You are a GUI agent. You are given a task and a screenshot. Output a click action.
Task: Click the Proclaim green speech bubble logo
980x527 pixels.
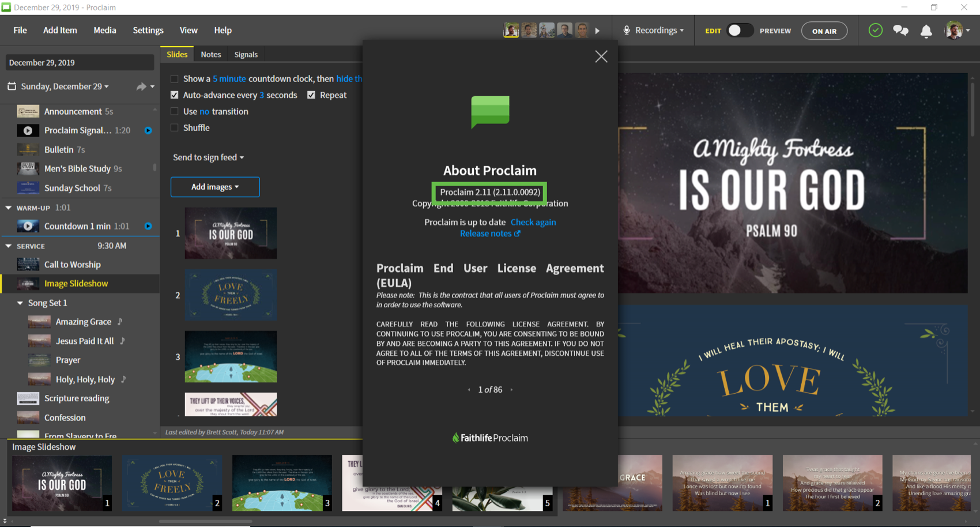click(x=490, y=112)
